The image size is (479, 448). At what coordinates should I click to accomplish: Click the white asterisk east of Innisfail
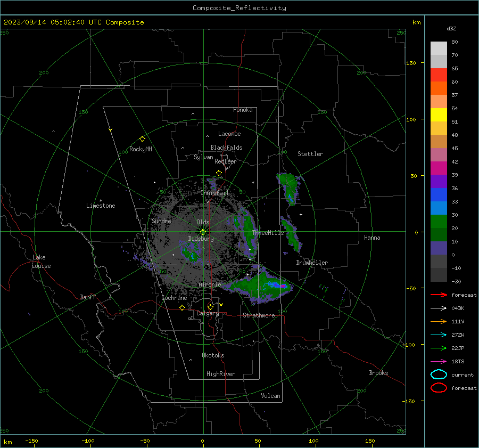point(253,183)
